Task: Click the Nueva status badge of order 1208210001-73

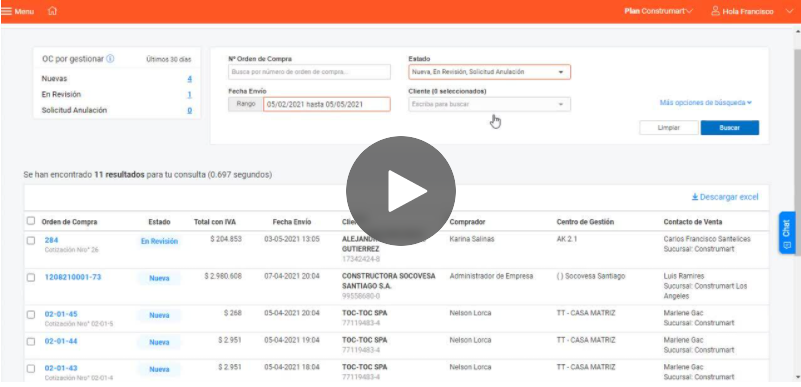Action: coord(159,279)
